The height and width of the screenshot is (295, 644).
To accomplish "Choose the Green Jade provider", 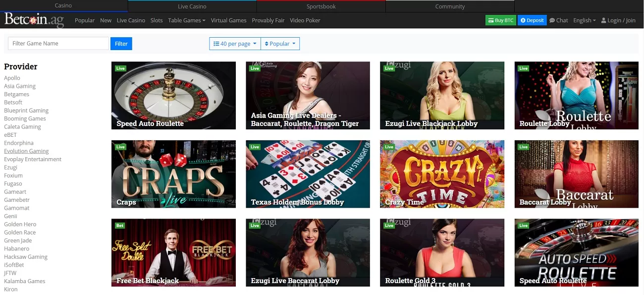I will click(18, 240).
